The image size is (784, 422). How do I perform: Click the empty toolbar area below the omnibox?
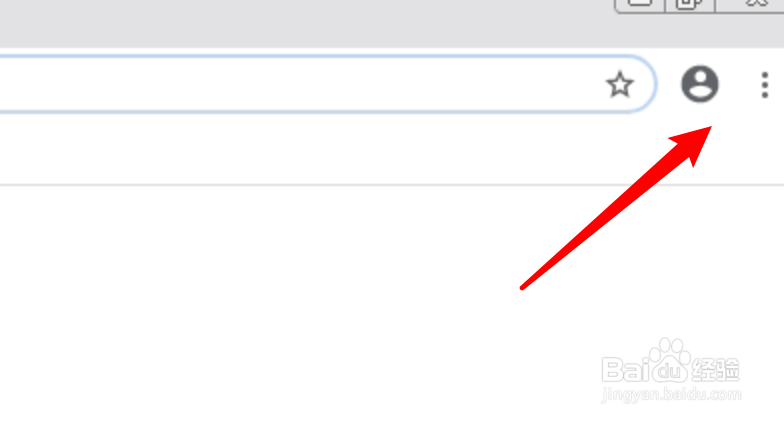[x=300, y=150]
